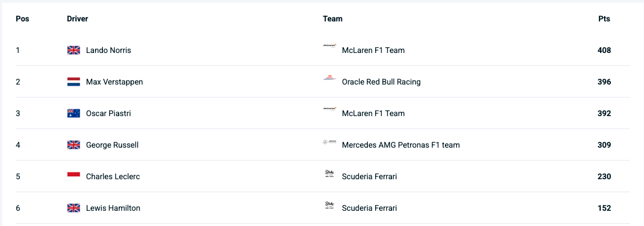Image resolution: width=644 pixels, height=226 pixels.
Task: Open Lando Norris driver link
Action: 109,50
